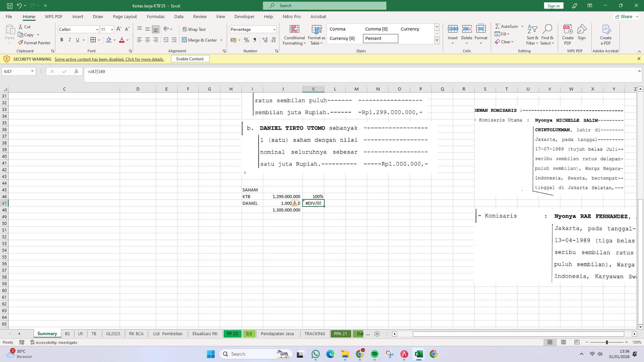Image resolution: width=644 pixels, height=362 pixels.
Task: Toggle bold formatting
Action: tap(62, 40)
